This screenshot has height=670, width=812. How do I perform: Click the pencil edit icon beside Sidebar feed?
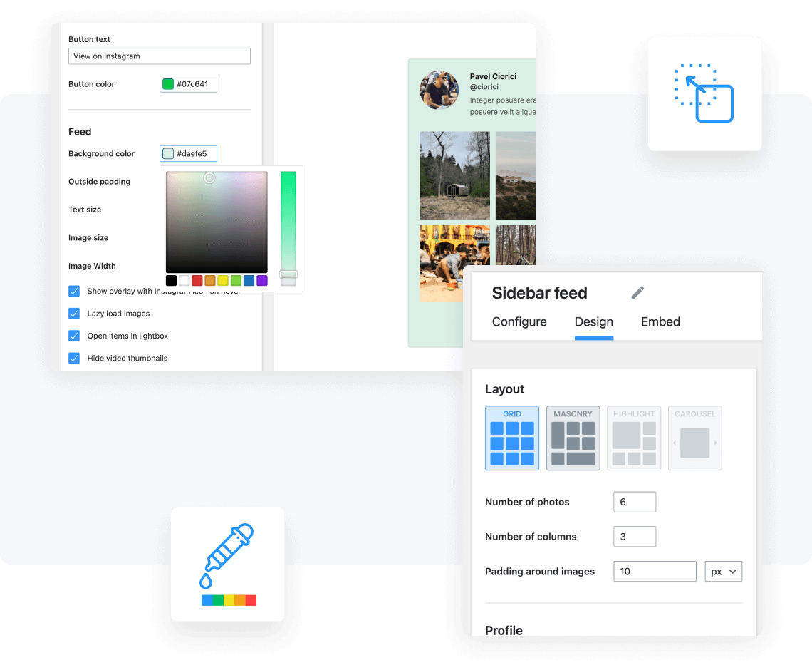click(637, 293)
